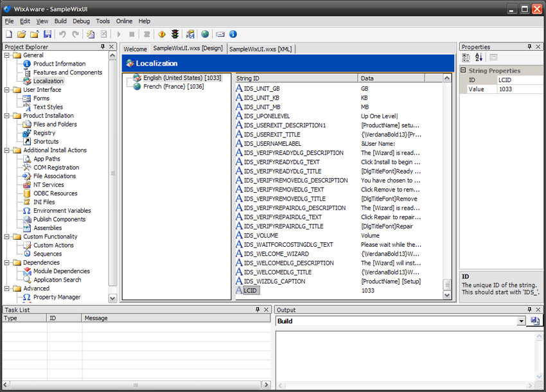The width and height of the screenshot is (546, 392).
Task: Click the Message column header in Task List
Action: [x=176, y=318]
